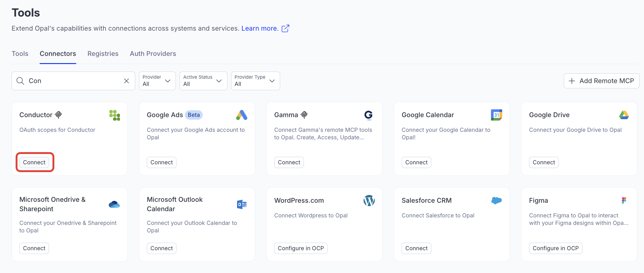644x273 pixels.
Task: Connect the Google Calendar connector
Action: pos(416,162)
